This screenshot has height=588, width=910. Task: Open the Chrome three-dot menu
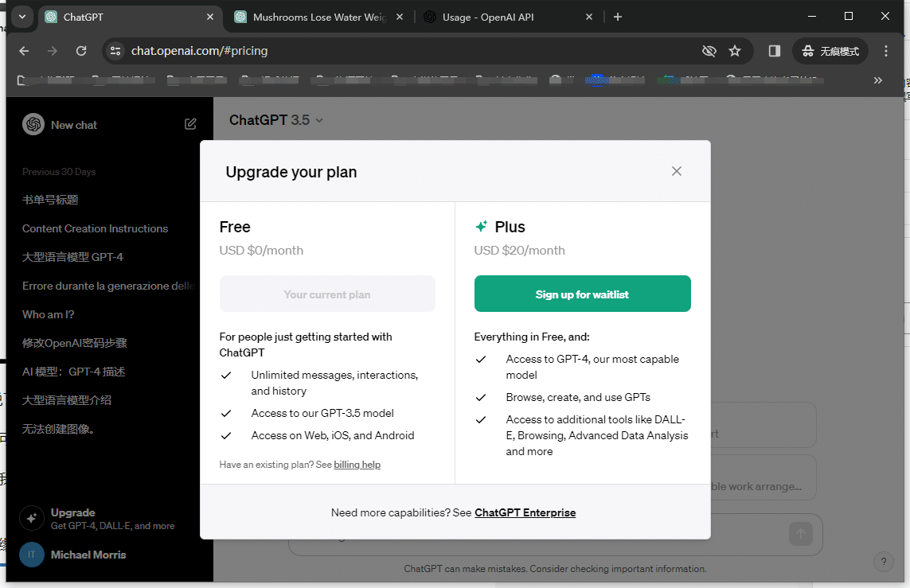coord(886,51)
